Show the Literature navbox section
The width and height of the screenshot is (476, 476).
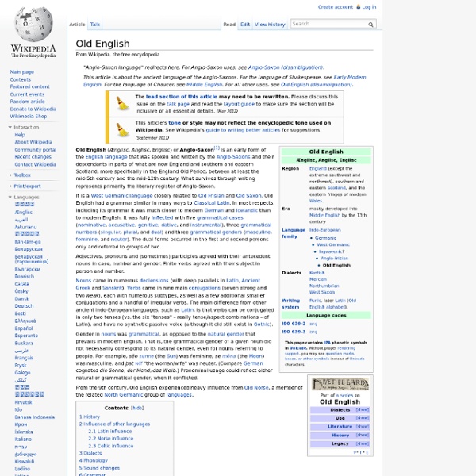point(363,427)
